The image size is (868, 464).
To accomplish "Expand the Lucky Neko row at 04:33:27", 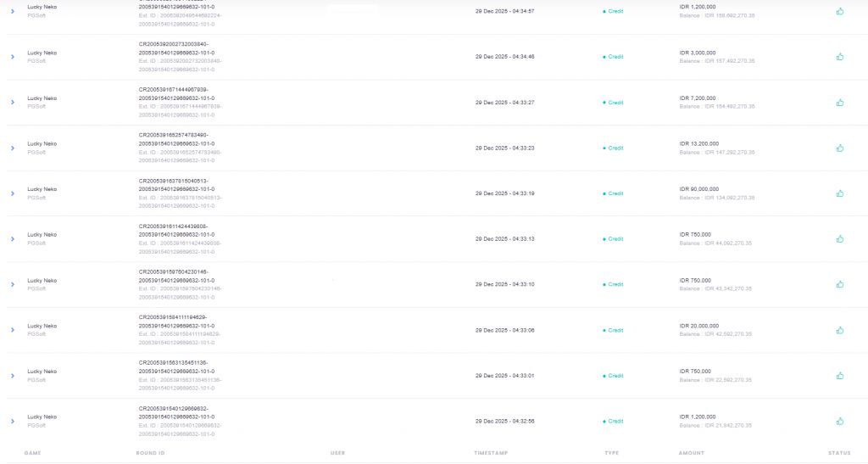I will click(13, 103).
